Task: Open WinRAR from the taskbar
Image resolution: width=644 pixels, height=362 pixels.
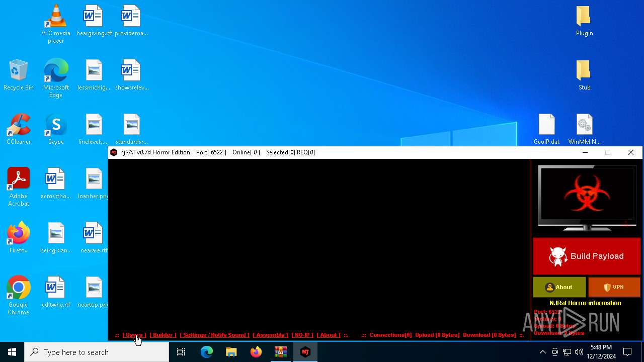Action: point(281,352)
